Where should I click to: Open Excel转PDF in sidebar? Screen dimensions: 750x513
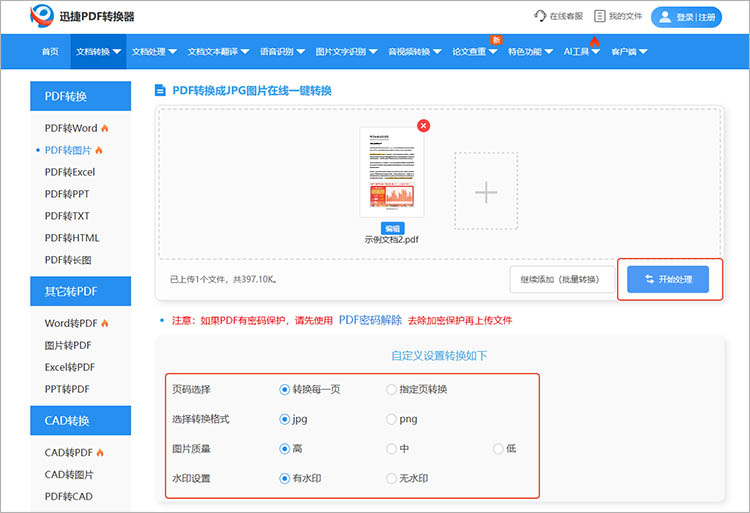[x=70, y=367]
